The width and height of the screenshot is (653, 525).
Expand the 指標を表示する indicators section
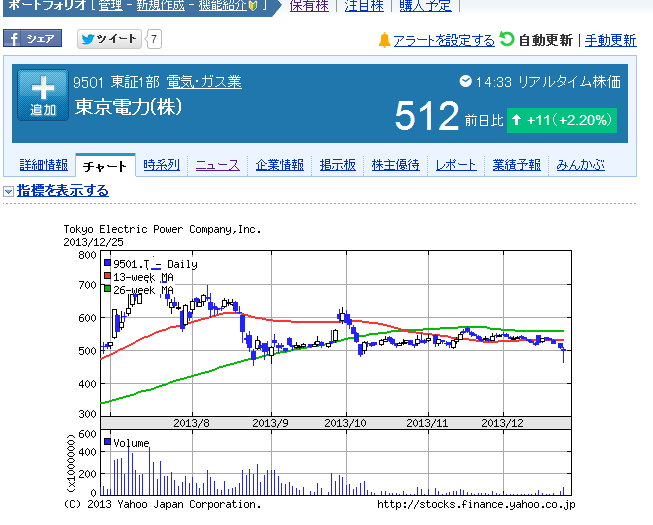coord(63,191)
